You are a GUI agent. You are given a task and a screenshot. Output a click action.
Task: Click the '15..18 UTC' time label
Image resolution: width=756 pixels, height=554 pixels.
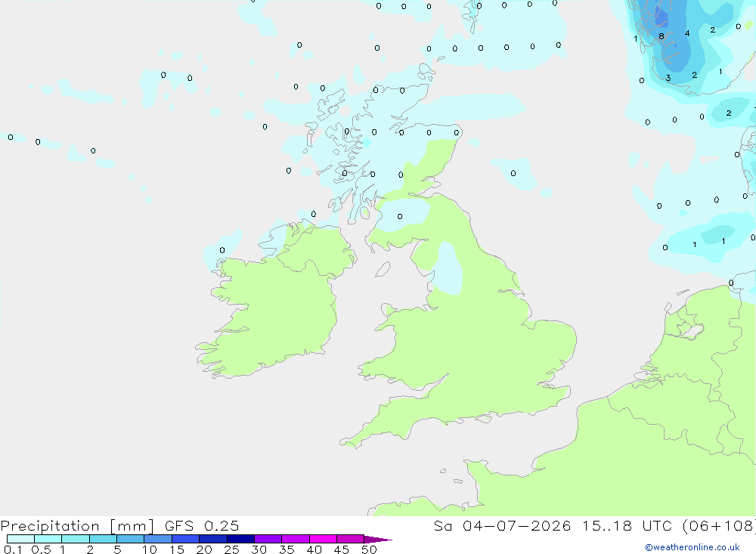tap(627, 526)
